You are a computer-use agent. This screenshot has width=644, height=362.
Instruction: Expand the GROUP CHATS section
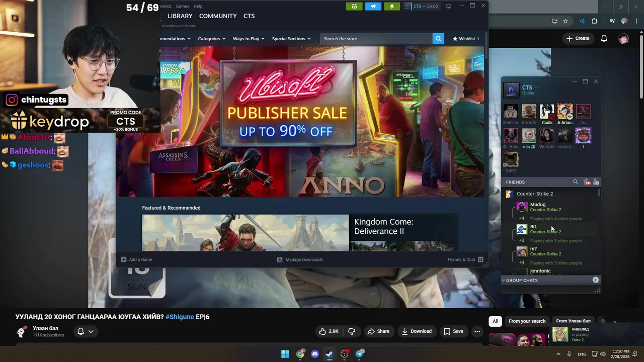(521, 280)
